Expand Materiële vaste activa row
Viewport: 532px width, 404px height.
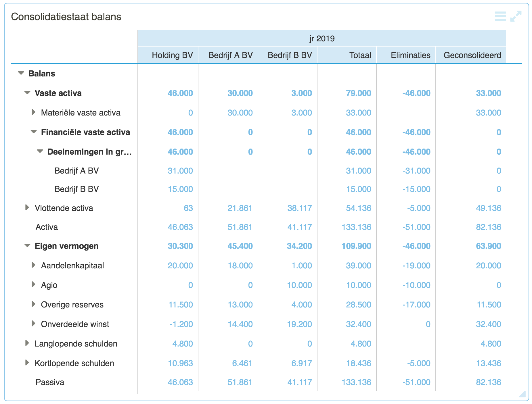(x=33, y=112)
